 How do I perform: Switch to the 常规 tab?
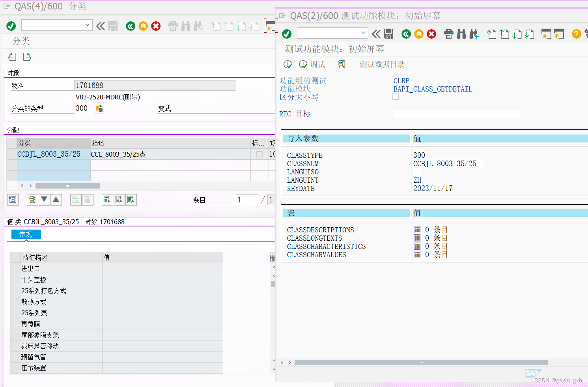pos(26,234)
